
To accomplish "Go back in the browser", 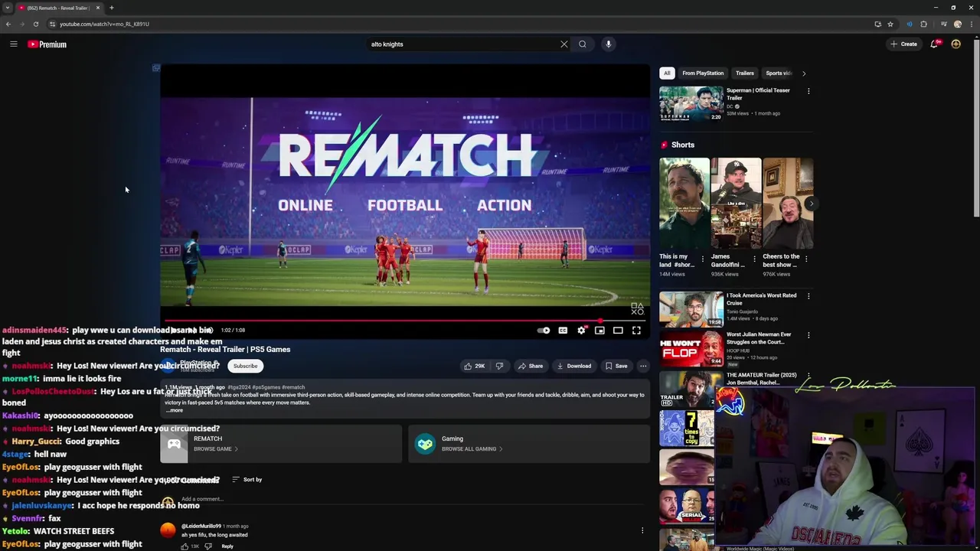I will 8,24.
